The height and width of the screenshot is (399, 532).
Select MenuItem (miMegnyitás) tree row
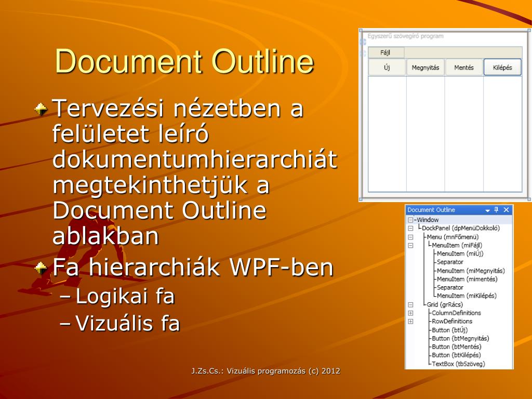[471, 271]
